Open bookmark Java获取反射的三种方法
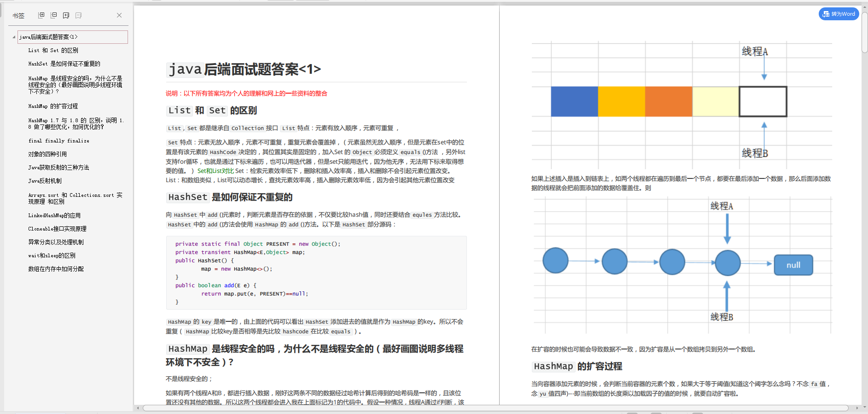Viewport: 868px width, 414px height. [x=58, y=167]
